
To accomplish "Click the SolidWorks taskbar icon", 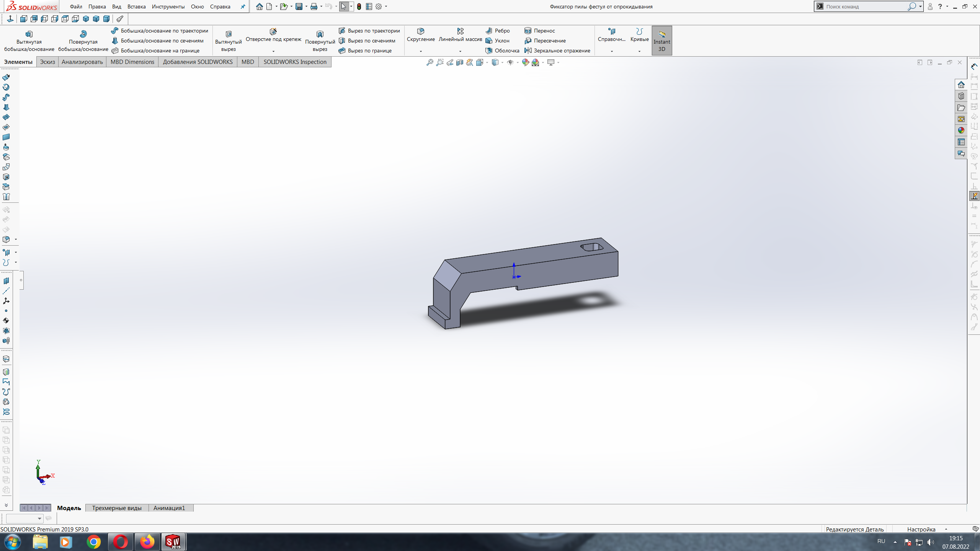I will coord(173,541).
